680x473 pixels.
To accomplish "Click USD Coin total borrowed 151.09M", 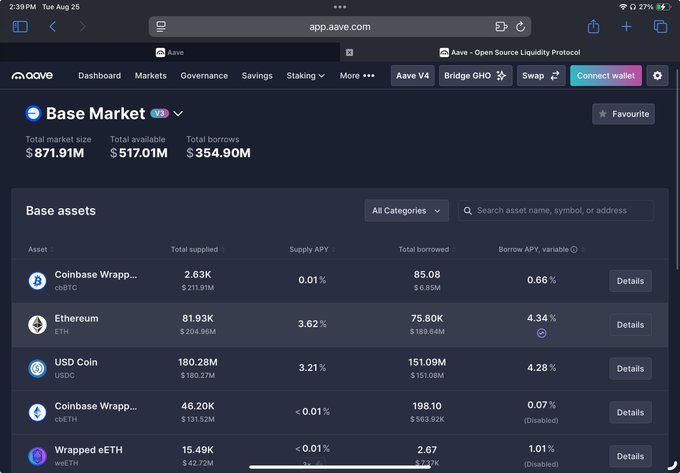I will (x=427, y=362).
